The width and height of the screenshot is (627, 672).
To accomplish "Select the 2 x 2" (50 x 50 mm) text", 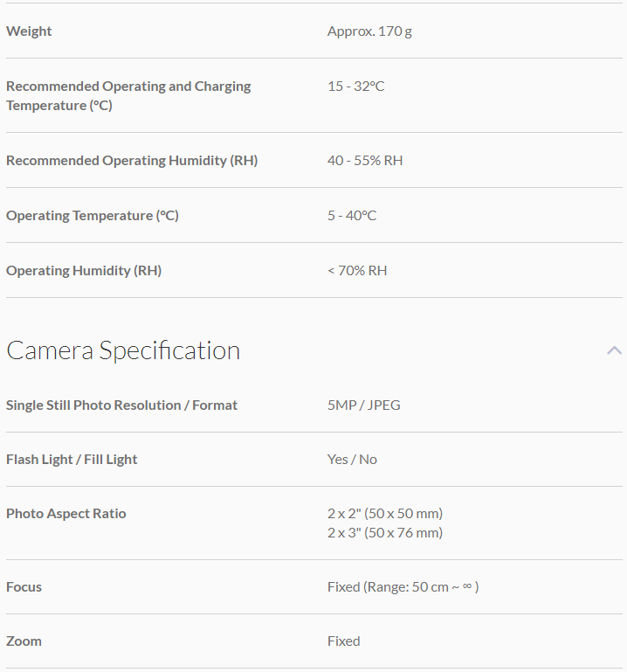I will tap(384, 514).
